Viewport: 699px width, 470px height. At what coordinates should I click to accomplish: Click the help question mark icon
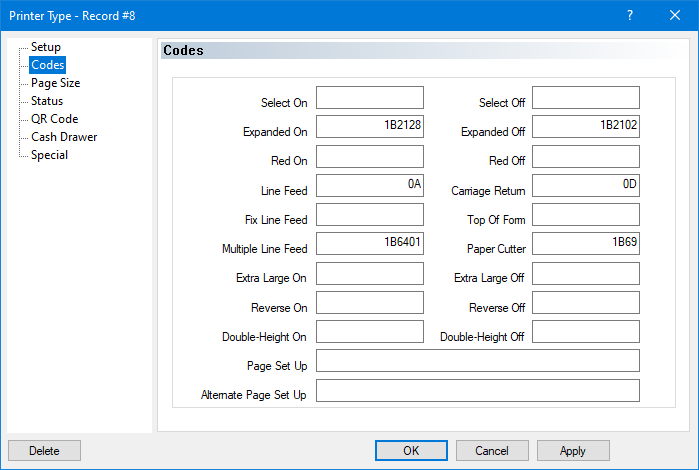[629, 15]
